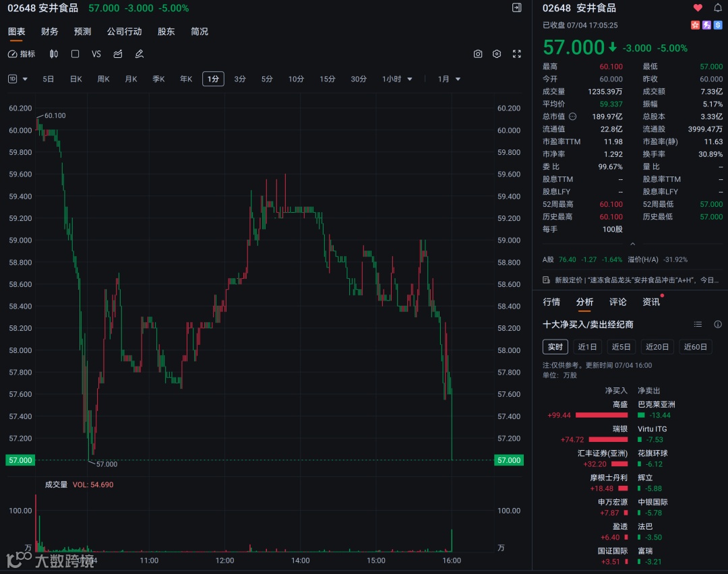Select the 近60日 broker filter
Image resolution: width=728 pixels, height=574 pixels.
(696, 347)
